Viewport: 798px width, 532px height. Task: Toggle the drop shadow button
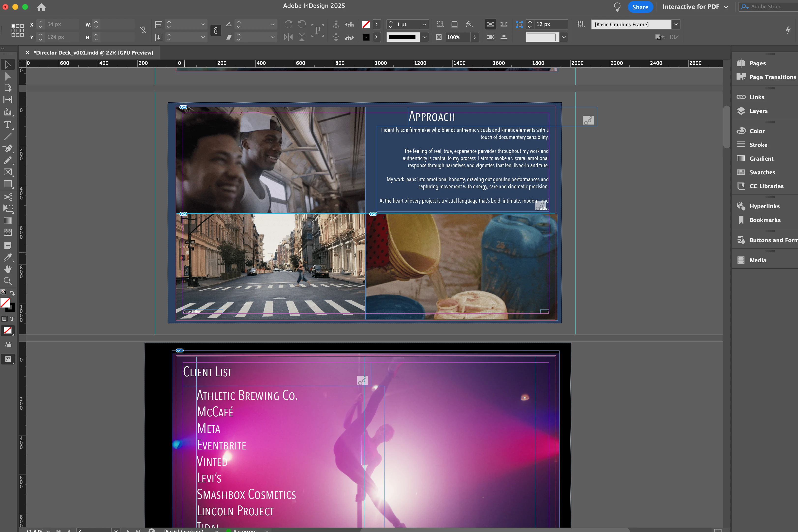(x=454, y=24)
